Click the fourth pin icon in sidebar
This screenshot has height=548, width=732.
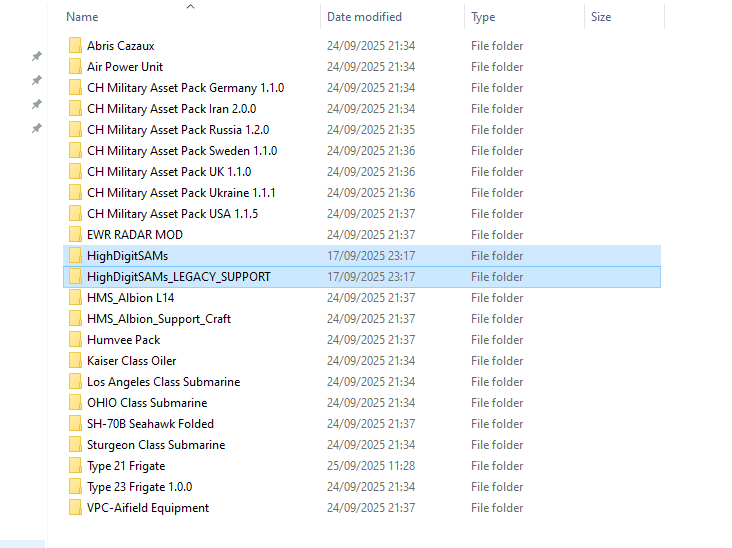click(36, 128)
